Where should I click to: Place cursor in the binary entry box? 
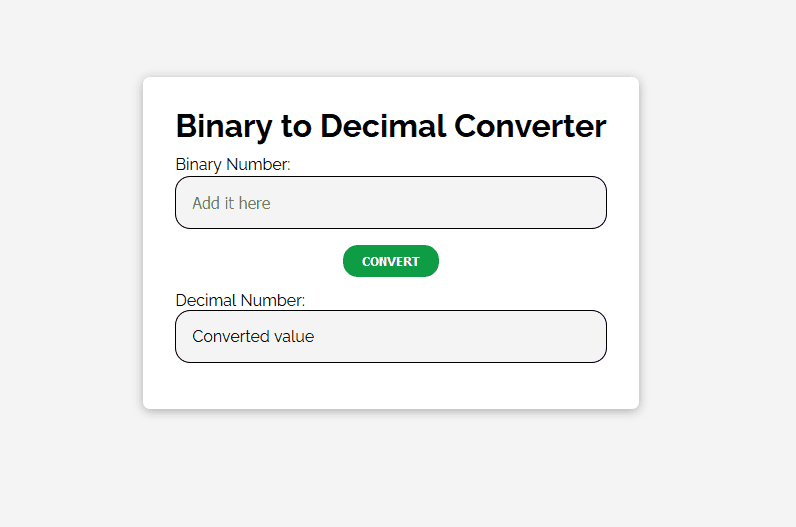(x=390, y=203)
